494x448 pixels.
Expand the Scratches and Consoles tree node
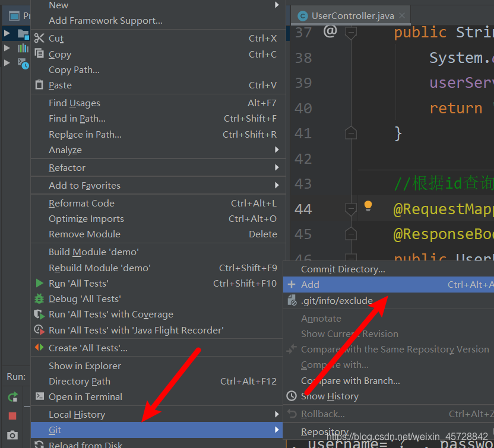coord(7,63)
